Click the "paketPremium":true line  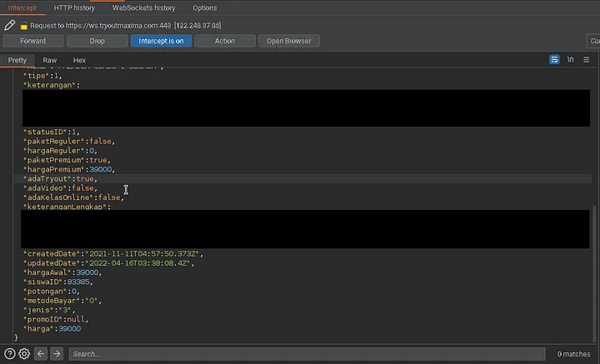67,160
